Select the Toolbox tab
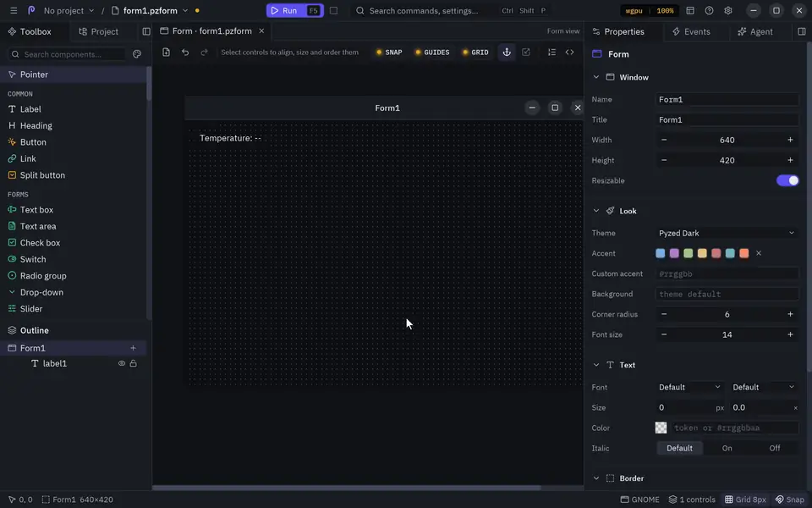This screenshot has width=812, height=508. coord(30,31)
